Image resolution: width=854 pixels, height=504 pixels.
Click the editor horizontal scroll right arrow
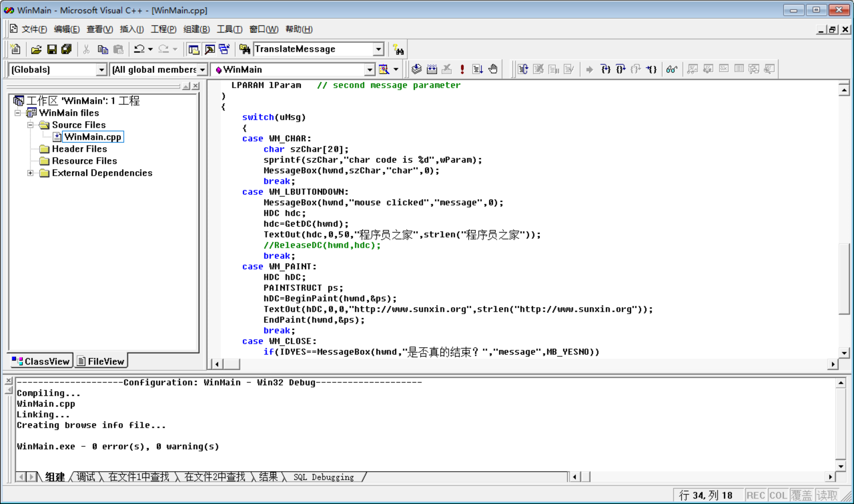833,364
